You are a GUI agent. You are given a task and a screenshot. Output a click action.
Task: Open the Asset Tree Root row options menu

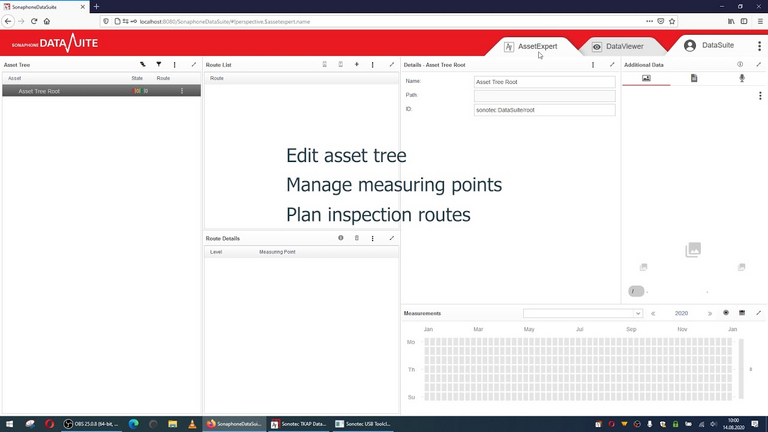tap(181, 91)
